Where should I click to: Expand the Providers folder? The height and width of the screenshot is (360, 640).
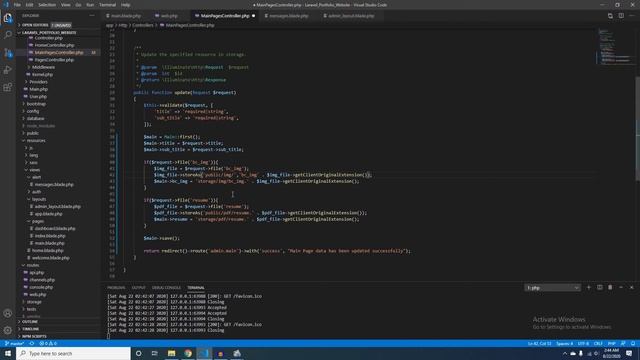38,82
